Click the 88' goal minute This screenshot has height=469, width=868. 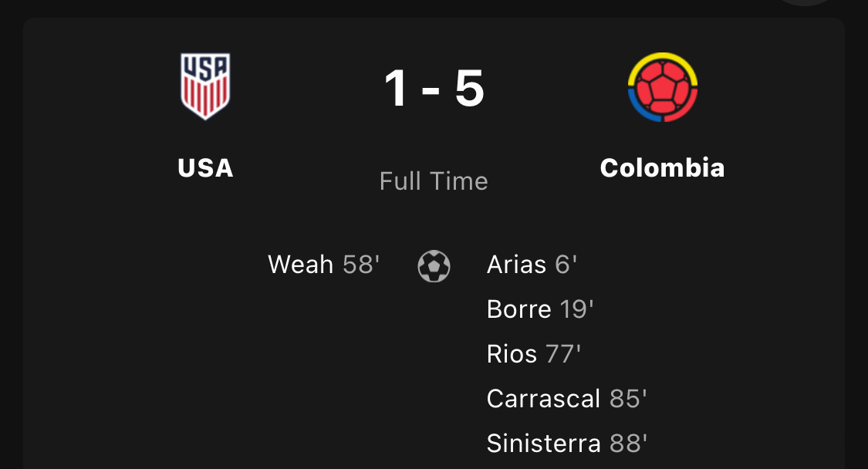pos(628,444)
